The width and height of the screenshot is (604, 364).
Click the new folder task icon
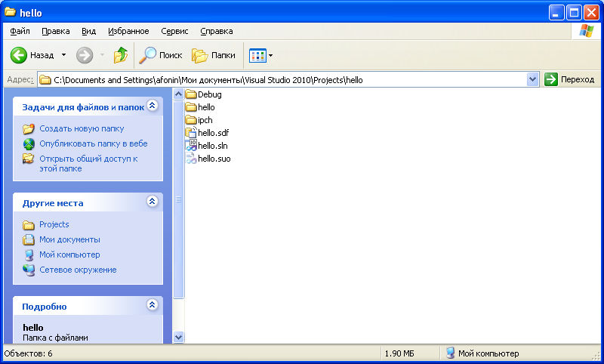coord(29,129)
